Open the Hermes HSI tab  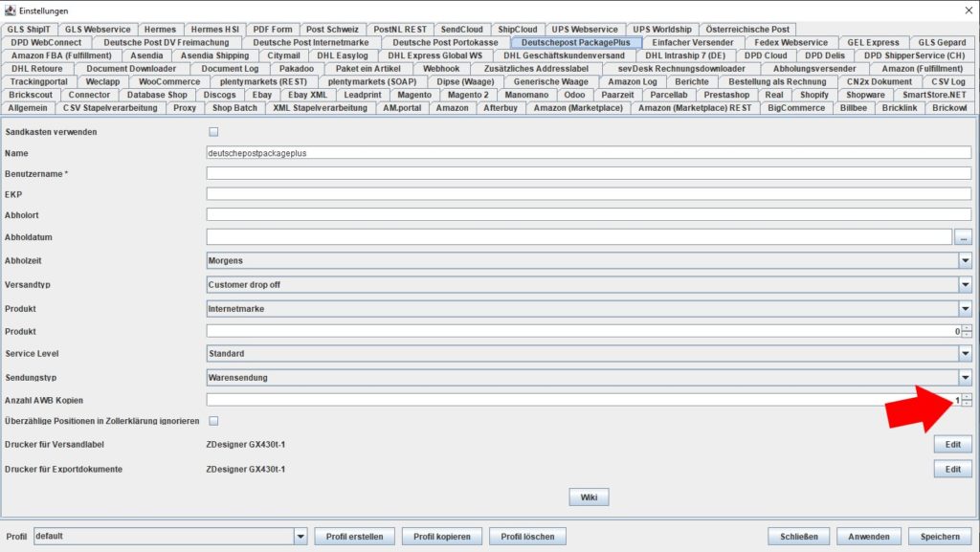[x=215, y=30]
